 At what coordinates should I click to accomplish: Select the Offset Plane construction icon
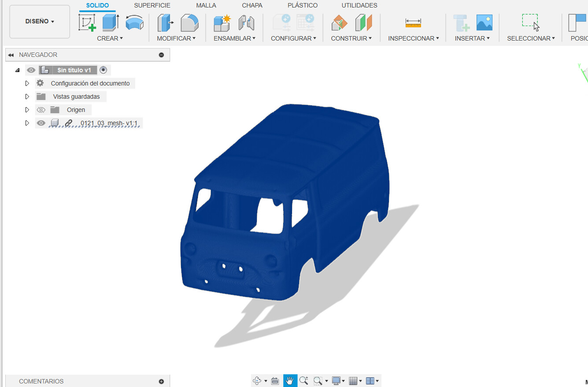[340, 22]
